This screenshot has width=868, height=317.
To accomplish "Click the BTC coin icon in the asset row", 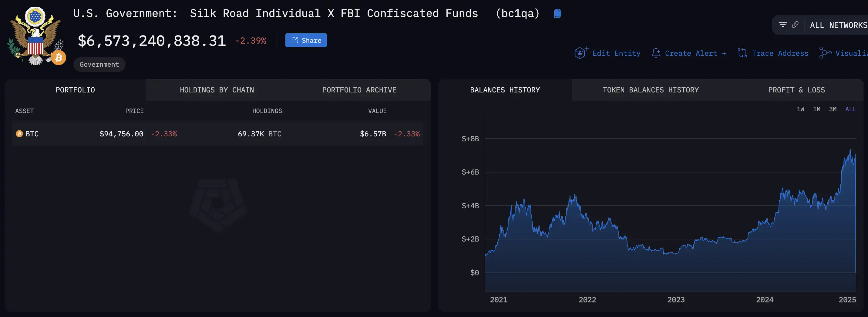I will [19, 134].
